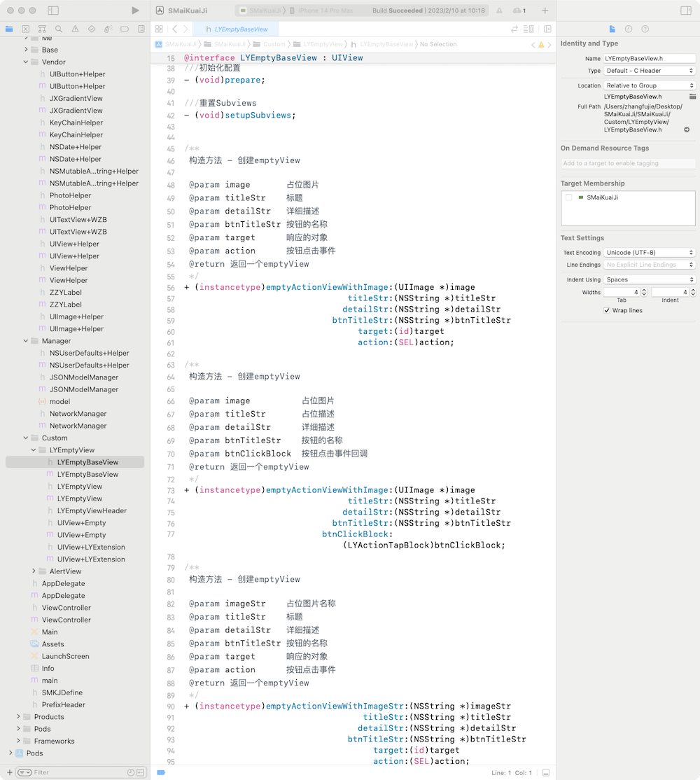
Task: Adjust the Tab width stepper
Action: 644,293
